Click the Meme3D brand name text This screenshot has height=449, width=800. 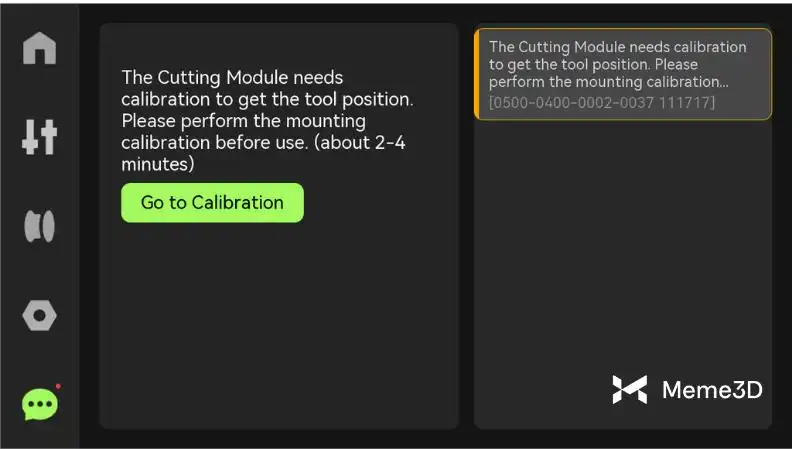(x=712, y=390)
